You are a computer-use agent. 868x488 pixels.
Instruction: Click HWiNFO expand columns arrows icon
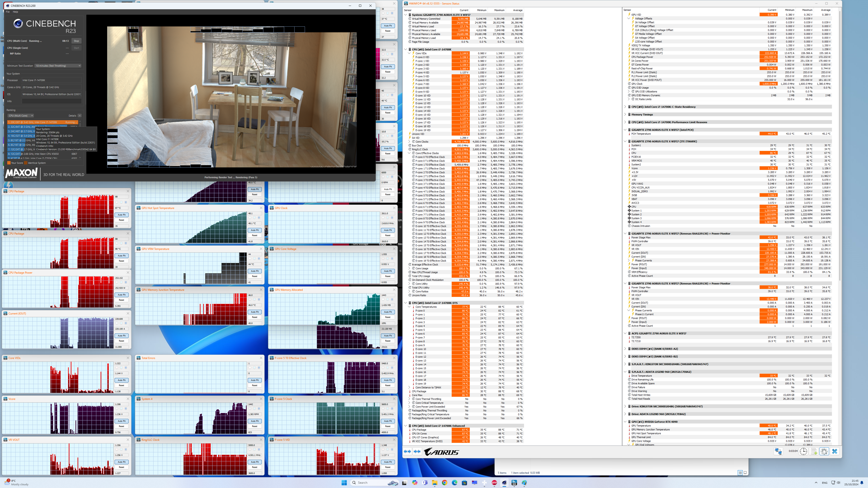pos(407,452)
